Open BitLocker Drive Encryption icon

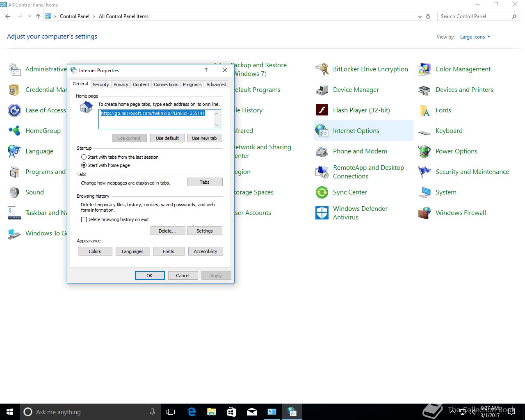322,69
